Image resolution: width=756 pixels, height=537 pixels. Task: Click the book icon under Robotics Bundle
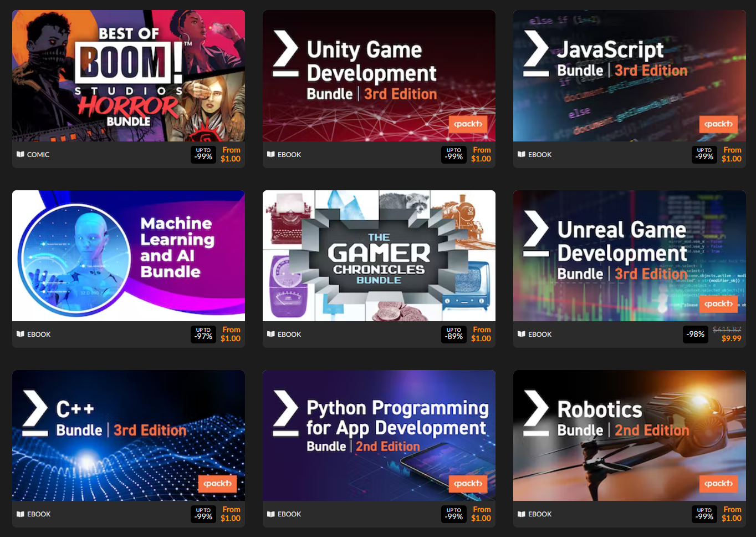pos(522,514)
